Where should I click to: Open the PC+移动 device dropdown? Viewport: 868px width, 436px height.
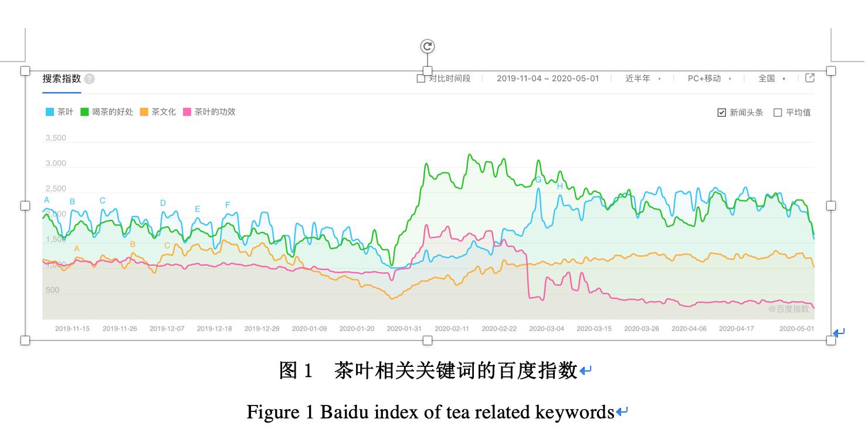(x=707, y=78)
